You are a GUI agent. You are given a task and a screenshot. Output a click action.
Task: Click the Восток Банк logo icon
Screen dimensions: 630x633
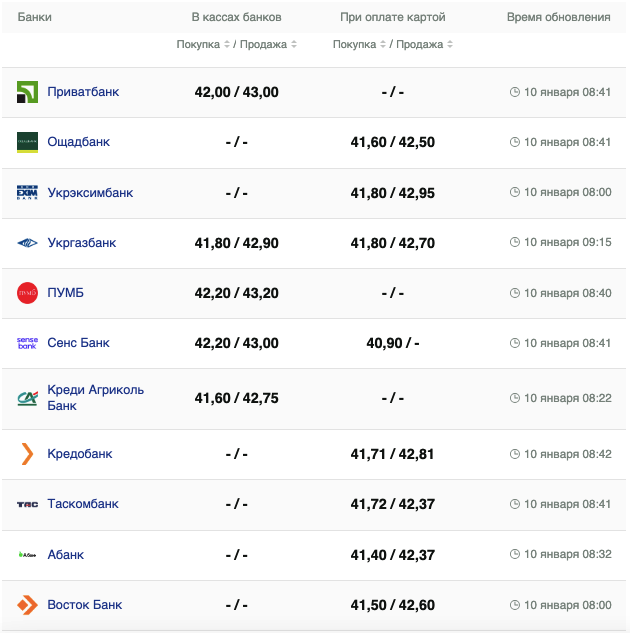tap(27, 605)
